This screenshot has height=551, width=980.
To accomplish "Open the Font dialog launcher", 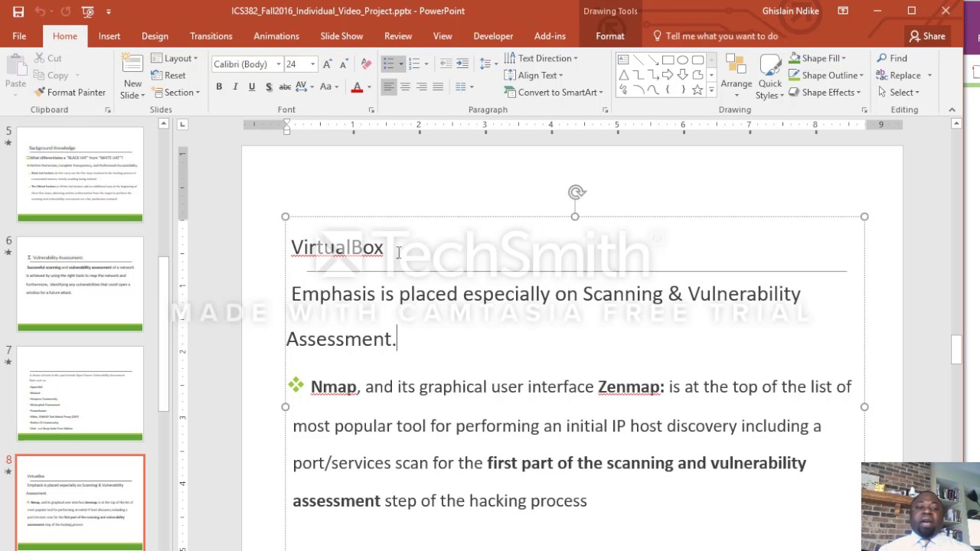I will coord(371,110).
